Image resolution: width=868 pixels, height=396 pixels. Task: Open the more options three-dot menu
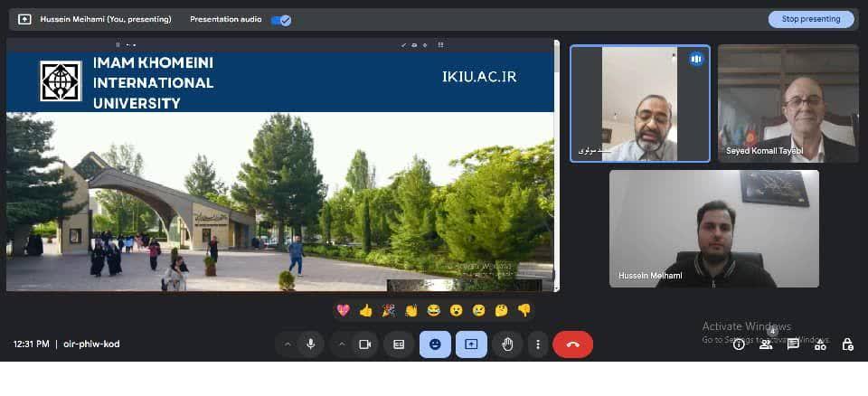(x=538, y=344)
